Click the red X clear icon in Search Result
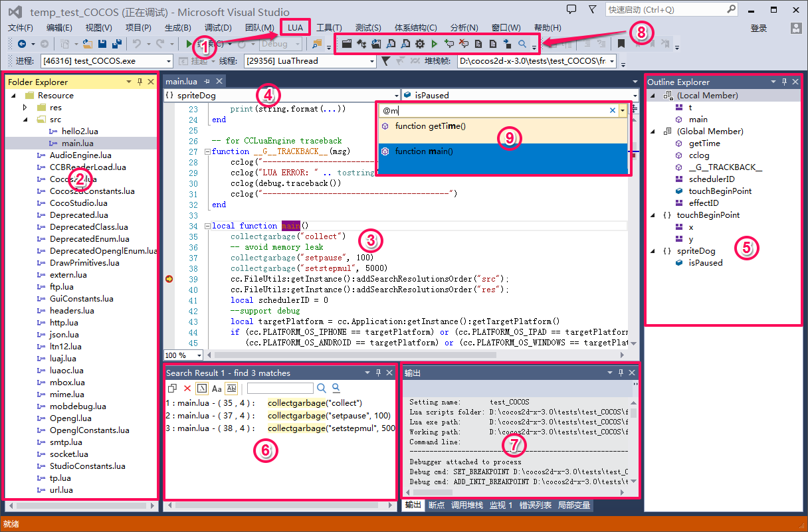This screenshot has height=532, width=808. pos(187,389)
